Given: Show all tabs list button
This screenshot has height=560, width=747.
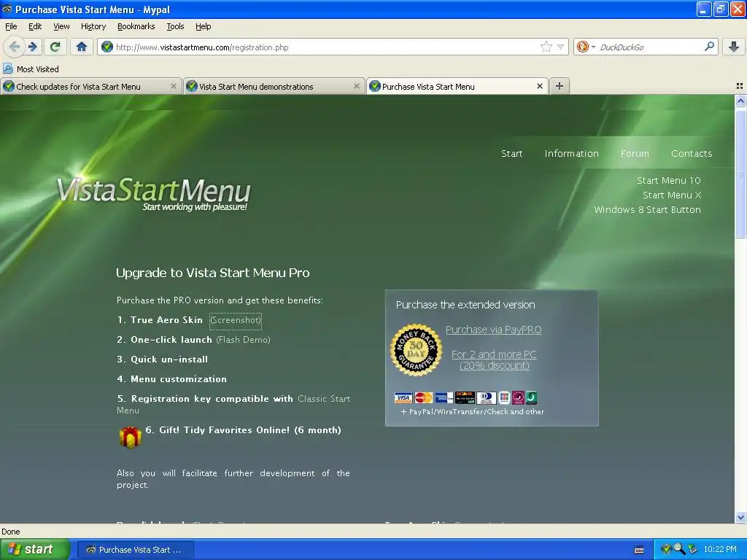Looking at the screenshot, I should pos(740,86).
